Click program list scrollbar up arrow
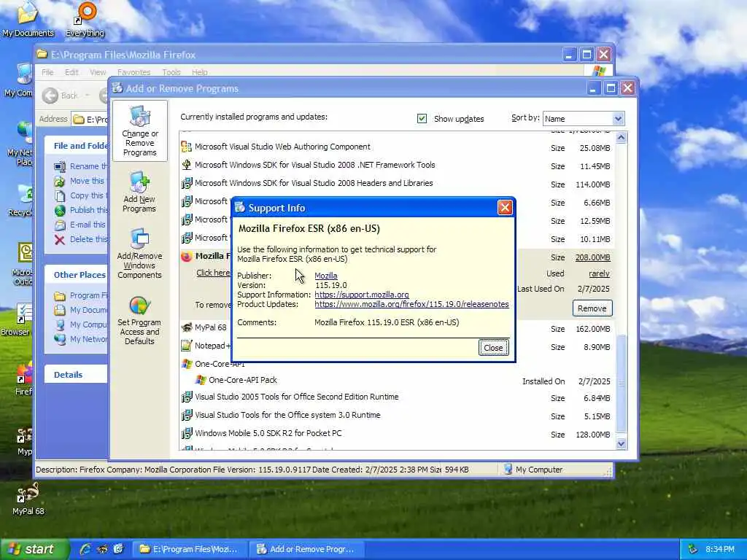This screenshot has height=560, width=747. [621, 138]
